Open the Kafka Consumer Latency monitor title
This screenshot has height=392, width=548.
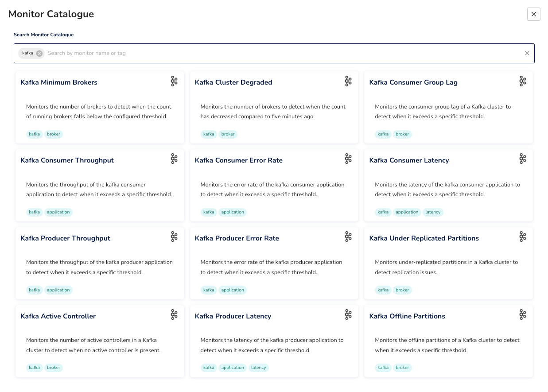coord(409,160)
